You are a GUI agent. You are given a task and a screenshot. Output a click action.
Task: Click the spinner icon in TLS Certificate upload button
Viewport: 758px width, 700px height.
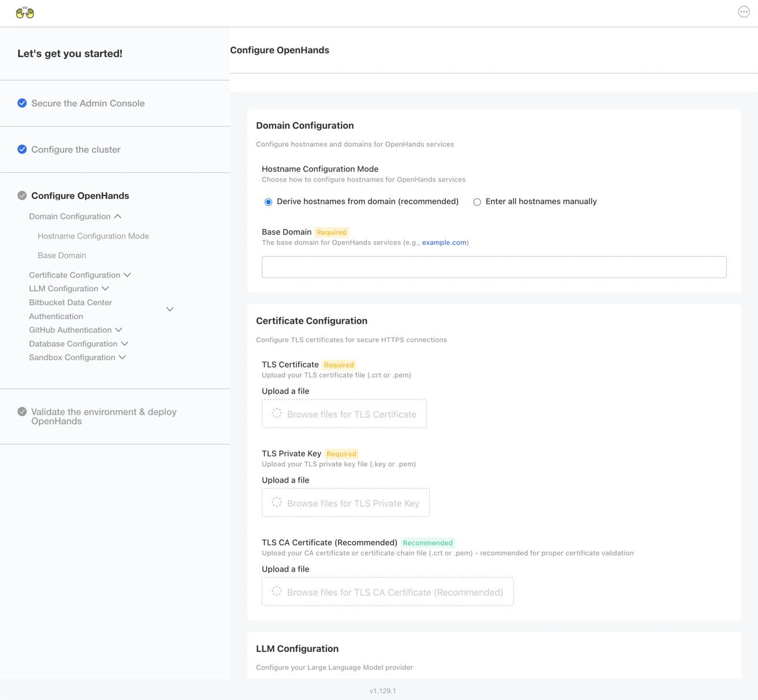click(x=276, y=414)
